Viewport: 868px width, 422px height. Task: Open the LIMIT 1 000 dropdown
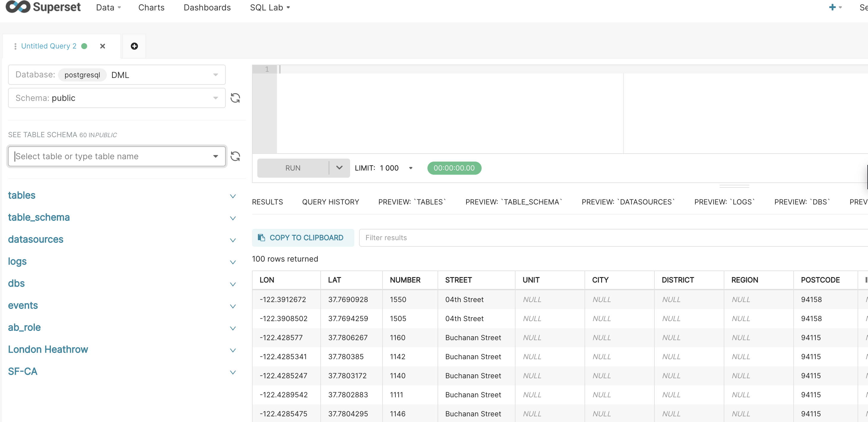tap(411, 168)
